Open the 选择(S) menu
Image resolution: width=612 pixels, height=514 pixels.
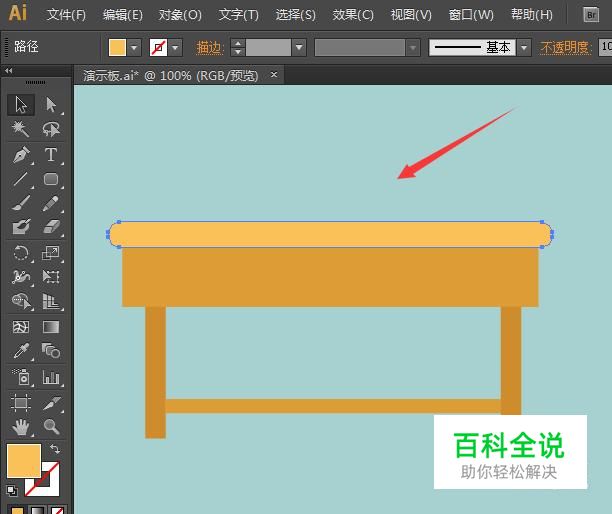[x=295, y=15]
